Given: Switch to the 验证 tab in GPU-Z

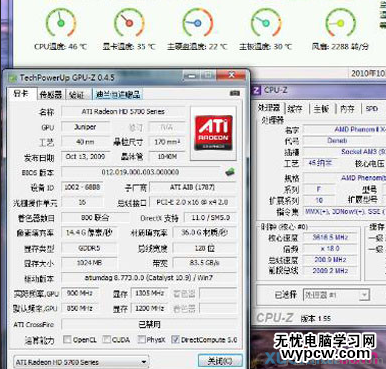Looking at the screenshot, I should coord(77,95).
